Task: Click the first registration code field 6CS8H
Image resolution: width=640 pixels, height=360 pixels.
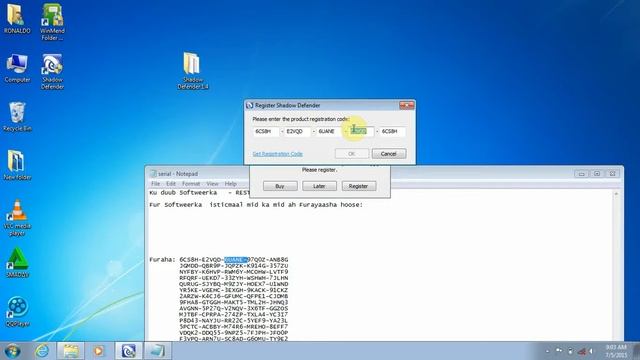Action: pyautogui.click(x=266, y=131)
